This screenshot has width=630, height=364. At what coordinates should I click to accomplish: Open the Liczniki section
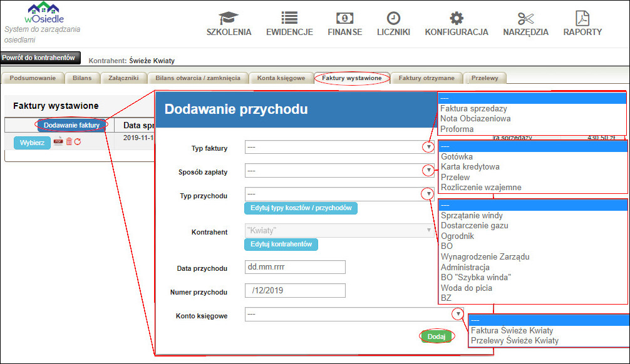(x=393, y=24)
